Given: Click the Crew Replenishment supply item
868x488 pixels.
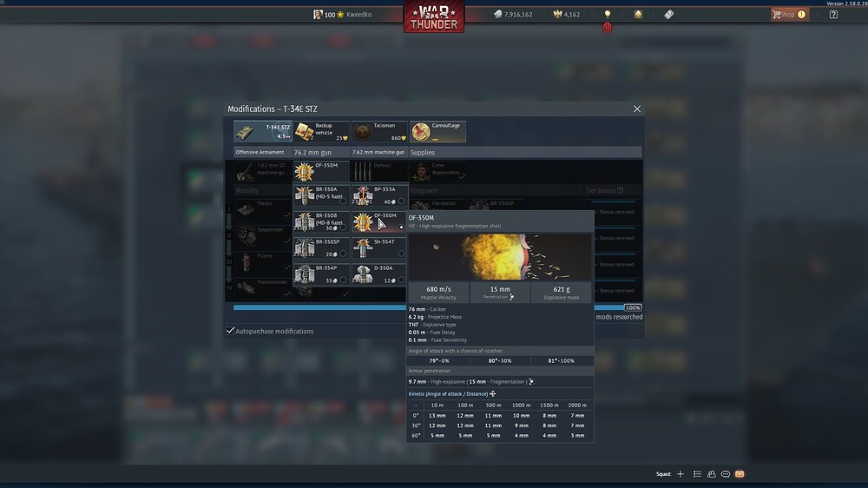Looking at the screenshot, I should 437,172.
